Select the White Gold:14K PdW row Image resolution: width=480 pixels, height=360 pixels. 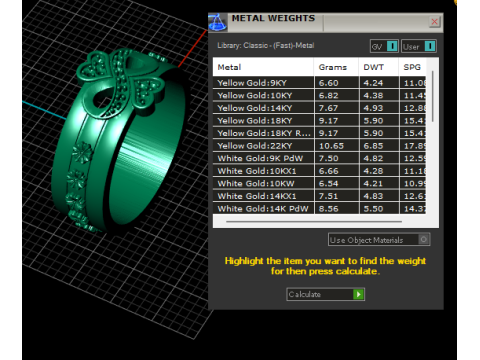click(x=319, y=209)
